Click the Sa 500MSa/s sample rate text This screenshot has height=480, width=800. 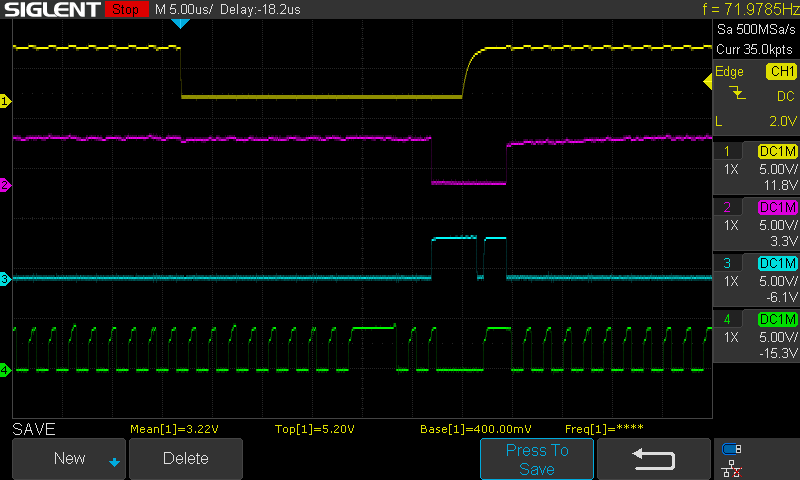click(x=756, y=30)
